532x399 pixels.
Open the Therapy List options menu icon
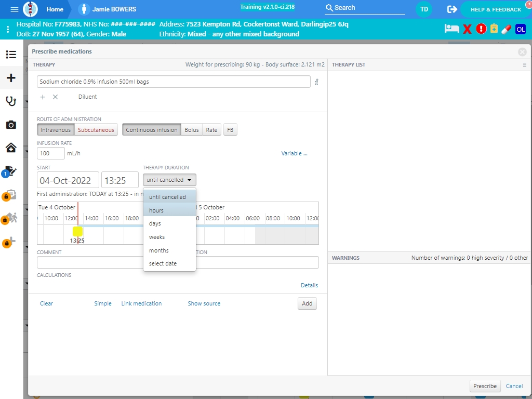click(525, 65)
